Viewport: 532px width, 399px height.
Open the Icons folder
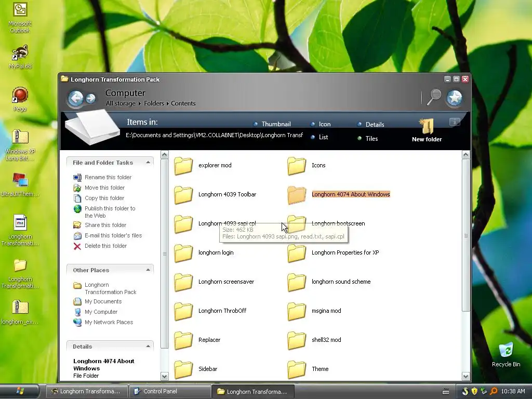click(307, 166)
